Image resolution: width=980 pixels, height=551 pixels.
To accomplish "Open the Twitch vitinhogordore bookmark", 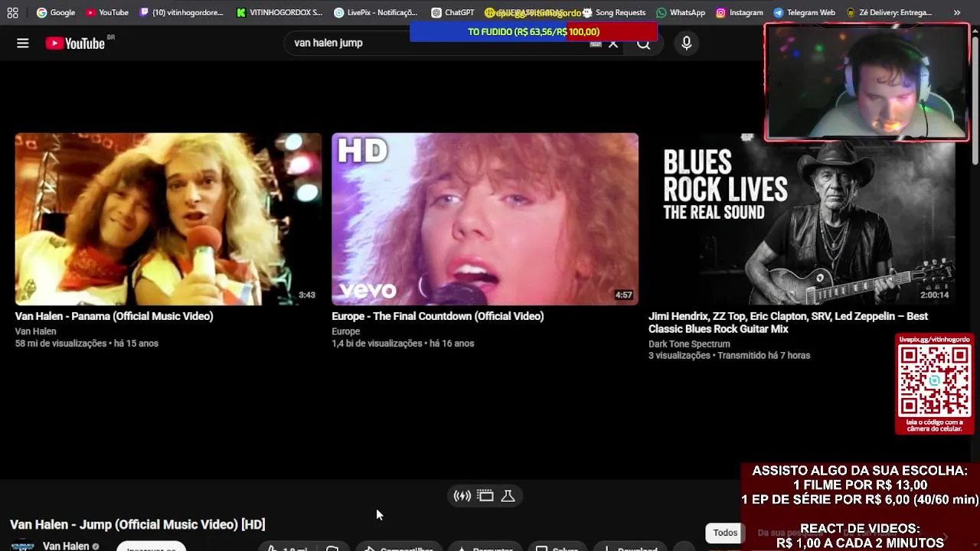I will pyautogui.click(x=181, y=12).
